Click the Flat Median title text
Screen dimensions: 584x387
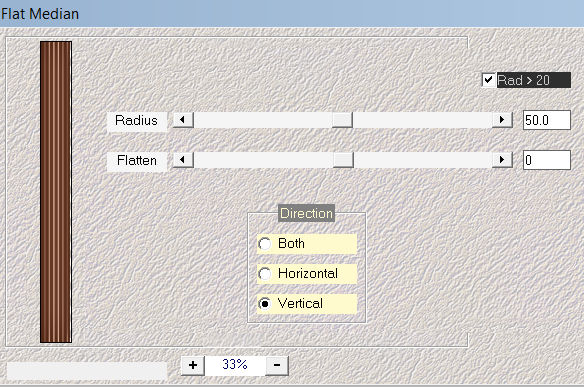tap(40, 14)
